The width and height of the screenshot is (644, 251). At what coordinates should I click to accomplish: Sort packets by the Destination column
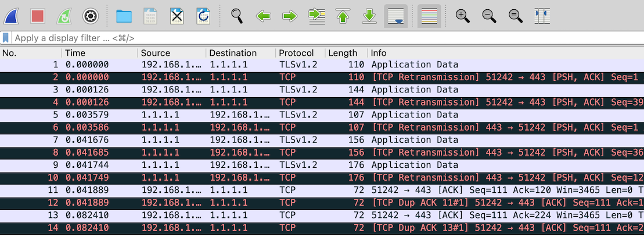tap(240, 53)
